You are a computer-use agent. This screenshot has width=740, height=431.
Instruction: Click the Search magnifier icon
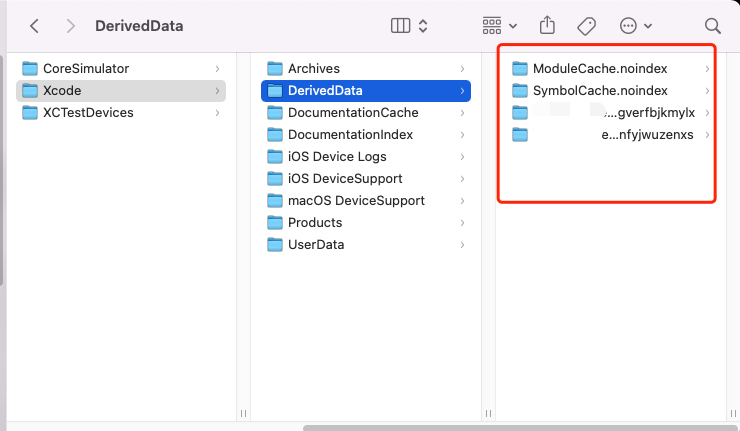713,26
